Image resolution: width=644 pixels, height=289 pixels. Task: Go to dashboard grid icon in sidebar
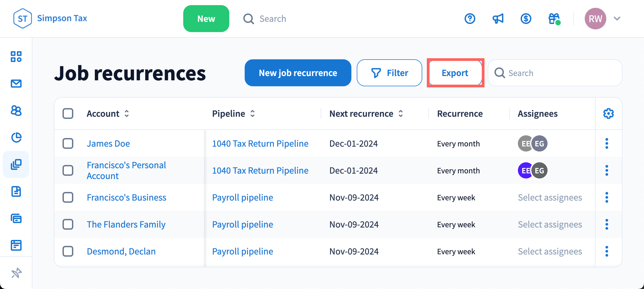[x=16, y=57]
